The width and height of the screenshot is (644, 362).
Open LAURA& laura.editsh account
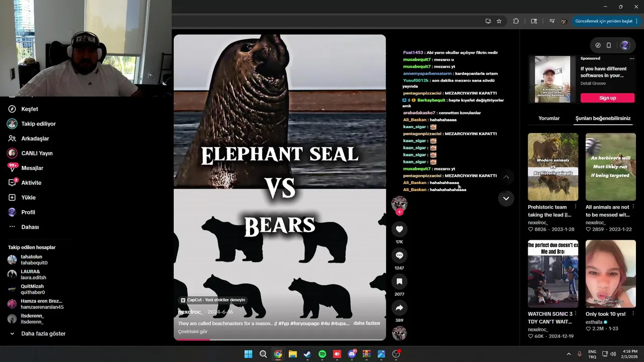(33, 275)
